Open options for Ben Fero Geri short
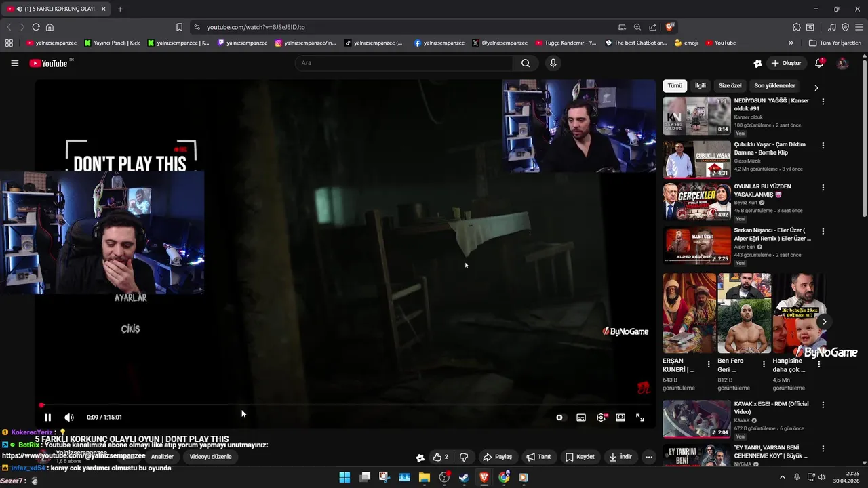 pyautogui.click(x=764, y=365)
